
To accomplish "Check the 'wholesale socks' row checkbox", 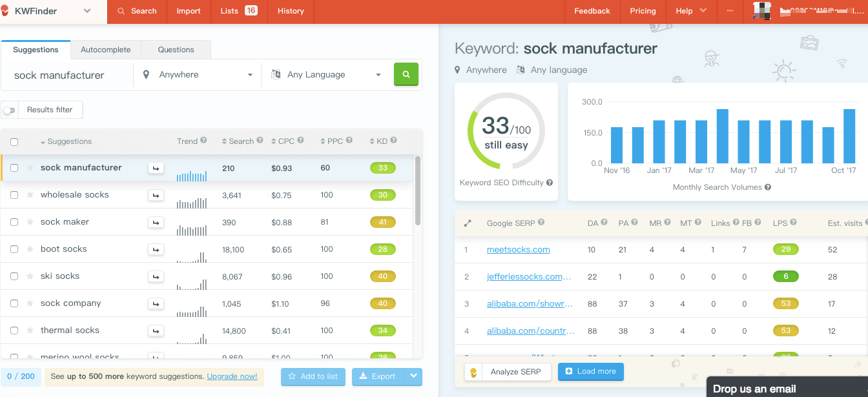I will 14,195.
